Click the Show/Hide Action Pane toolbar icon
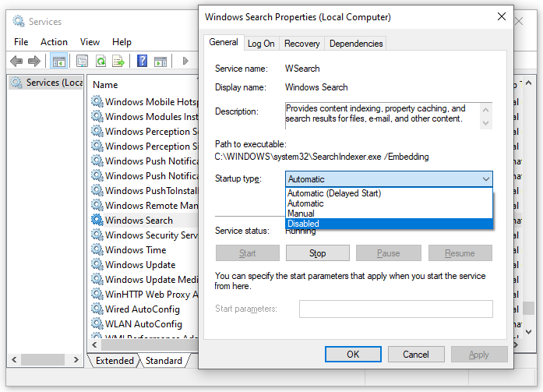This screenshot has width=543, height=392. [160, 62]
